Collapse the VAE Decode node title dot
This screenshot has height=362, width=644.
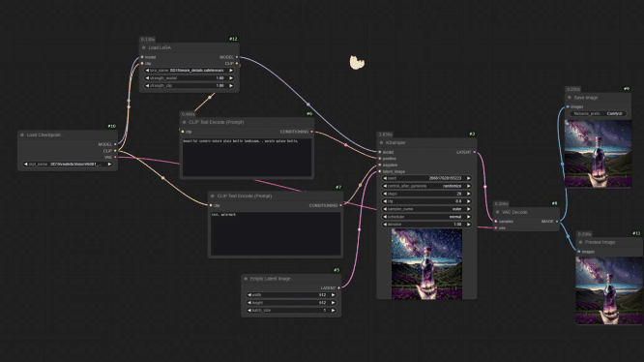(x=497, y=212)
